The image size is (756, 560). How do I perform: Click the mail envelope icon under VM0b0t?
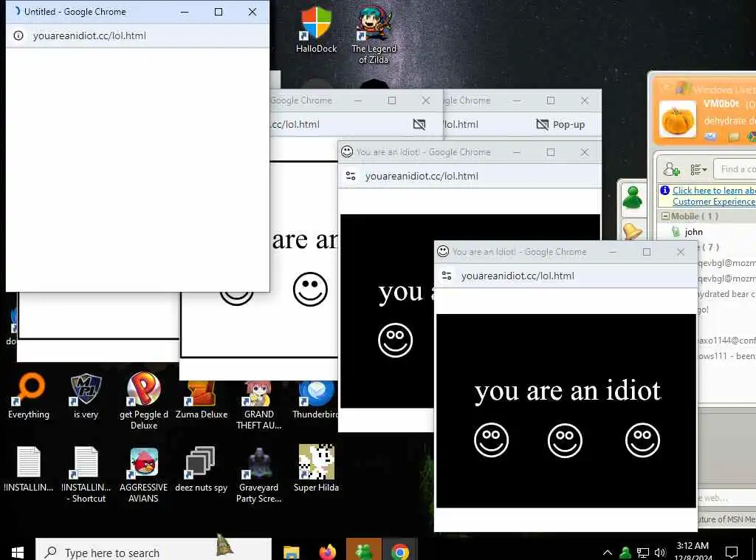(x=709, y=137)
